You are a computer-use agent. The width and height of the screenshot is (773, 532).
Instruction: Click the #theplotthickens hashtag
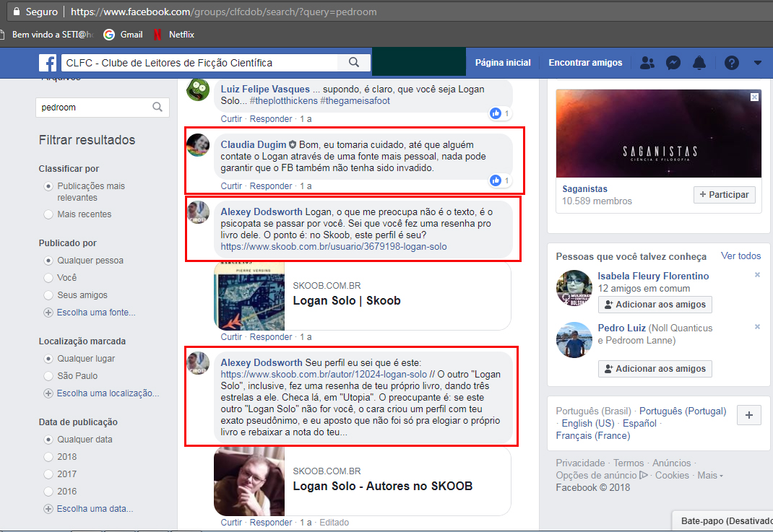coord(283,100)
